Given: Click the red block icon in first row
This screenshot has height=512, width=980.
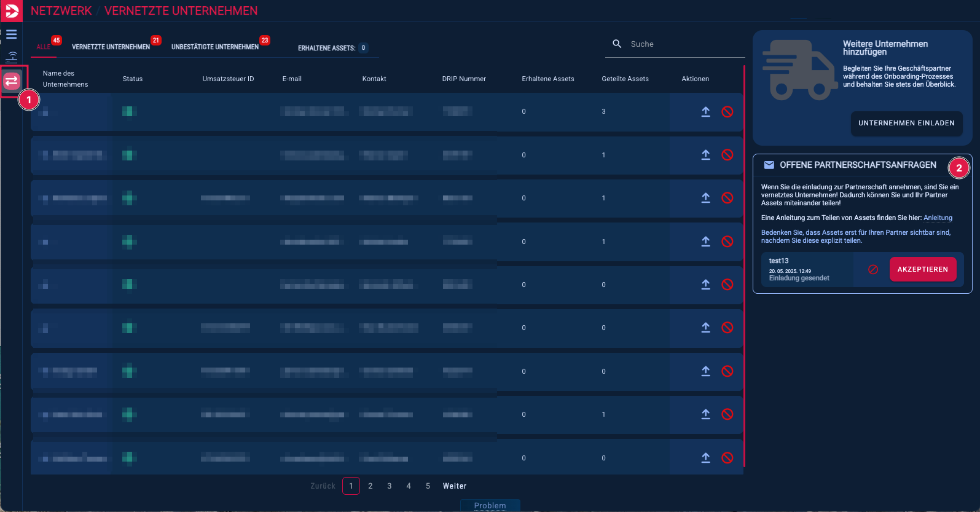Looking at the screenshot, I should [727, 112].
